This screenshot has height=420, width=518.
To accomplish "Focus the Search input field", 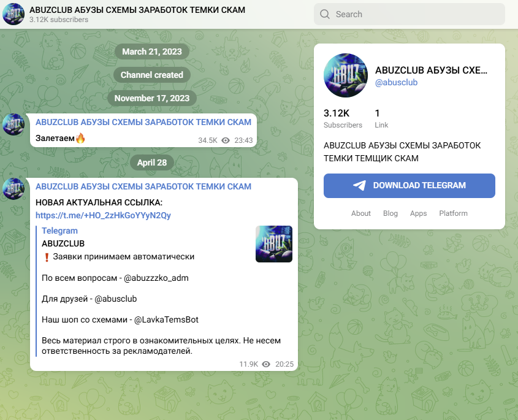I will [x=409, y=14].
